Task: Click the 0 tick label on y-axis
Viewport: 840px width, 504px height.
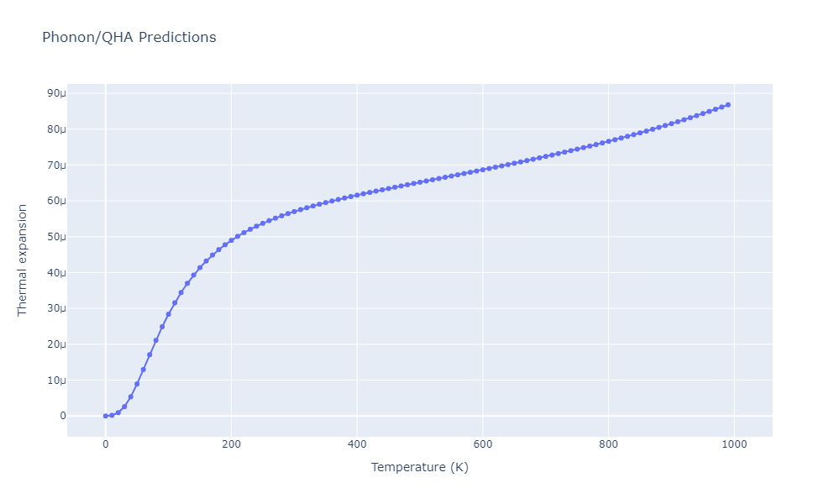Action: click(63, 416)
